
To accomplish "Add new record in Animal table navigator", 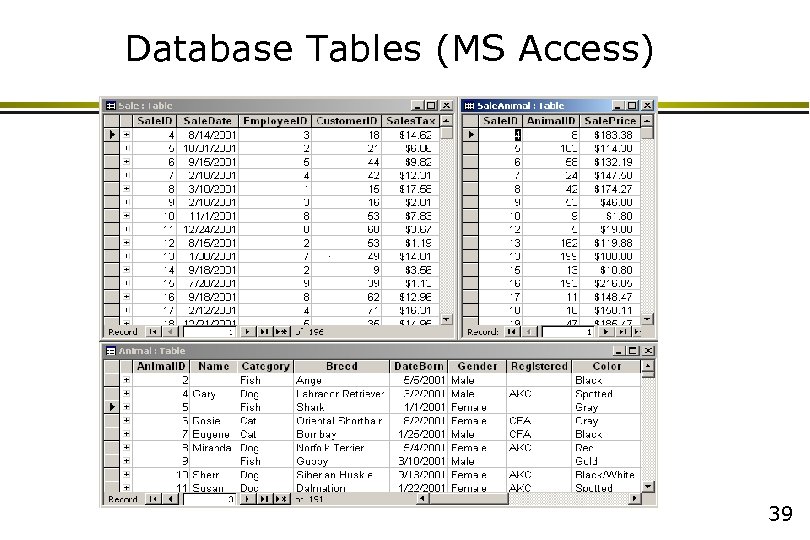I will pos(281,499).
